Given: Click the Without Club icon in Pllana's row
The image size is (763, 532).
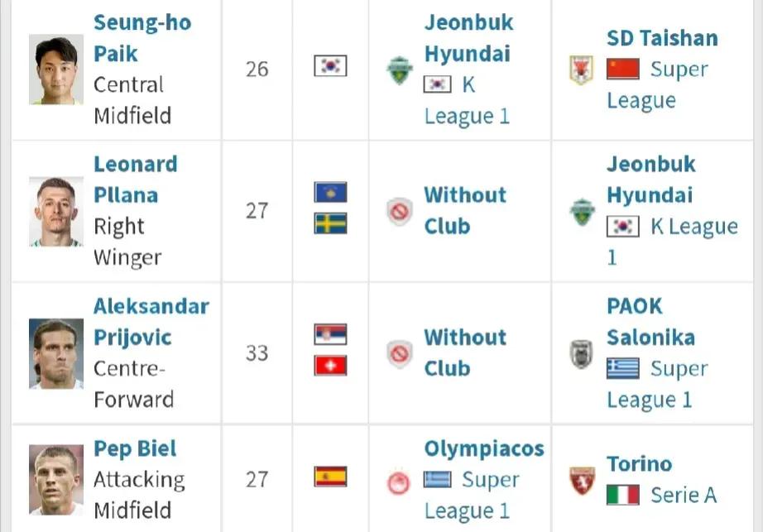Looking at the screenshot, I should (x=400, y=212).
